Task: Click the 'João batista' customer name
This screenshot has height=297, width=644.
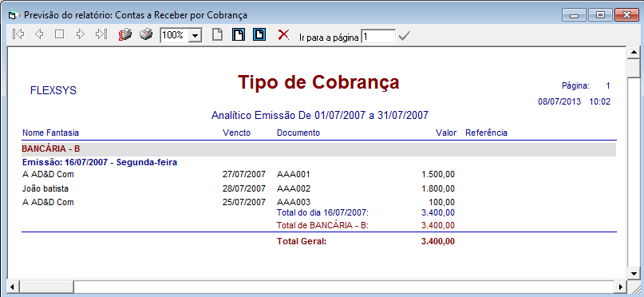Action: [x=45, y=188]
